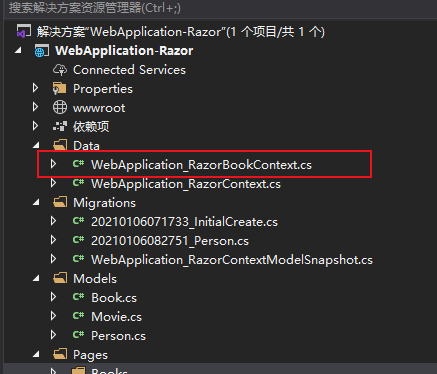Expand WebApplication_RazorContext.cs node
437x374 pixels.
(x=53, y=183)
